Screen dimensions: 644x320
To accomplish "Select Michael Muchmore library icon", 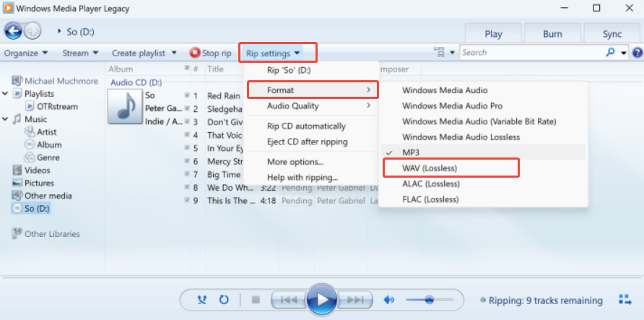I will (17, 80).
